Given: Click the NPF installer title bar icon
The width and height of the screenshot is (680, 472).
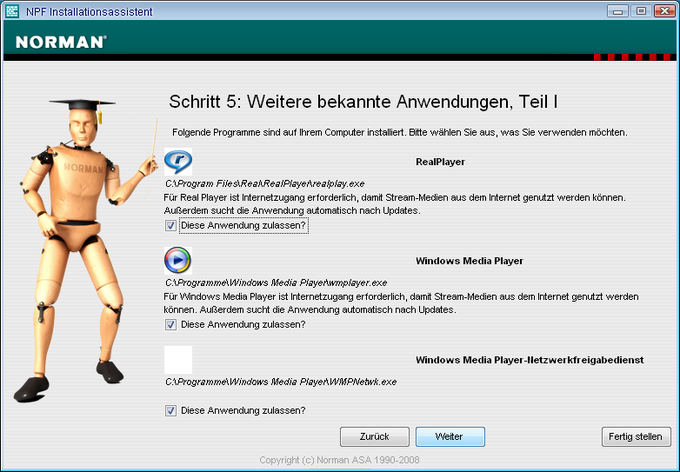Looking at the screenshot, I should pyautogui.click(x=12, y=11).
